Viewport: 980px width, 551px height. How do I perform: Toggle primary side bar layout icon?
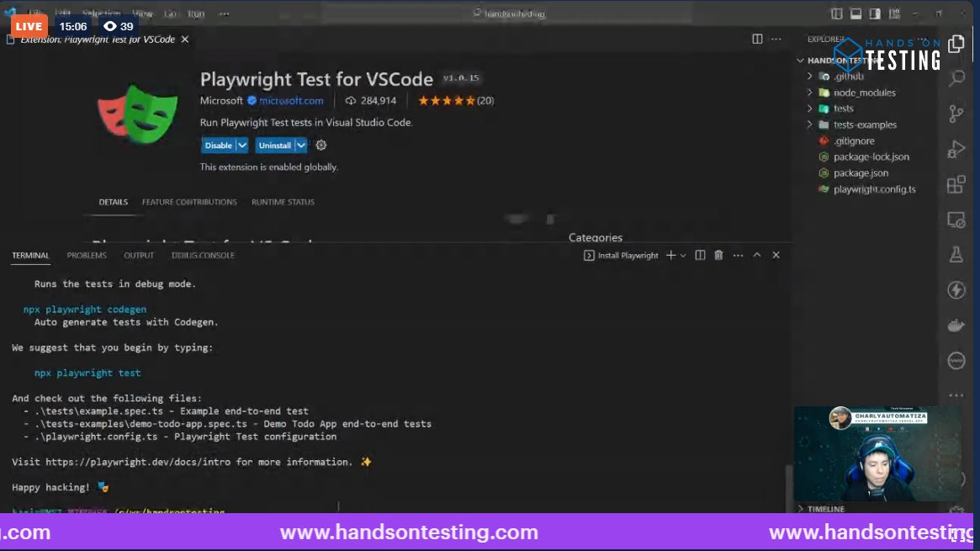(836, 13)
